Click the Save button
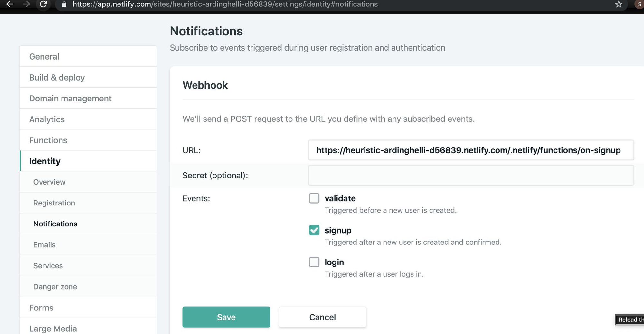Viewport: 644px width, 334px height. [x=226, y=317]
